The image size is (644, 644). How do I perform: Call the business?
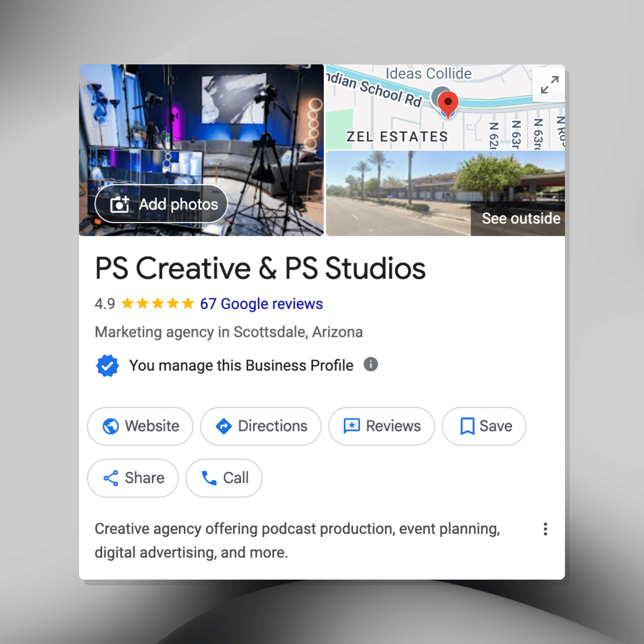(224, 478)
